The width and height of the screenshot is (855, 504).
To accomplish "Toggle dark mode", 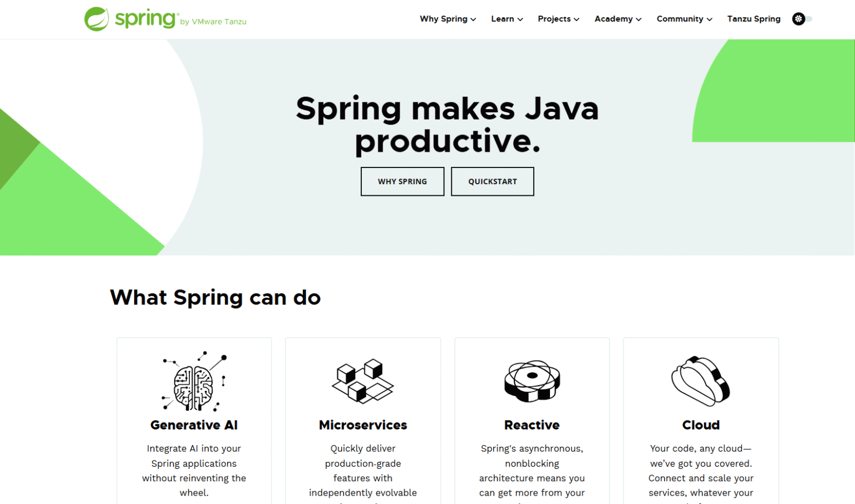I will pyautogui.click(x=802, y=18).
